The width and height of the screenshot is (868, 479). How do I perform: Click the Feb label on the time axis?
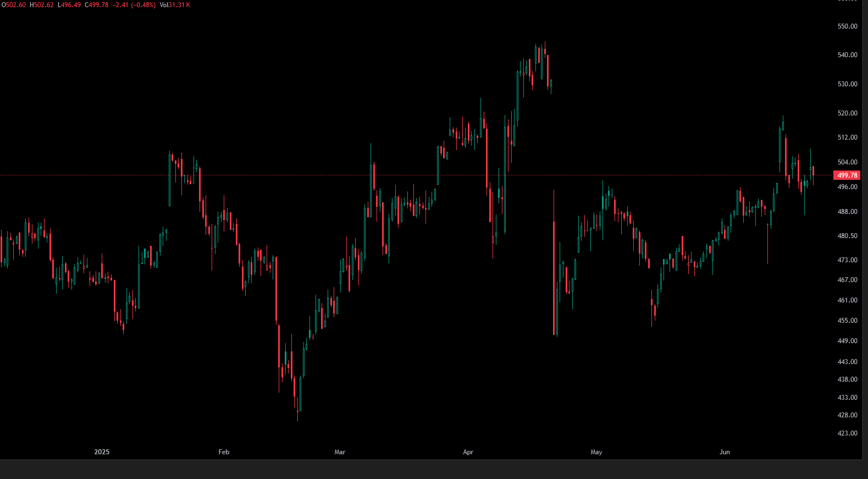pyautogui.click(x=224, y=452)
